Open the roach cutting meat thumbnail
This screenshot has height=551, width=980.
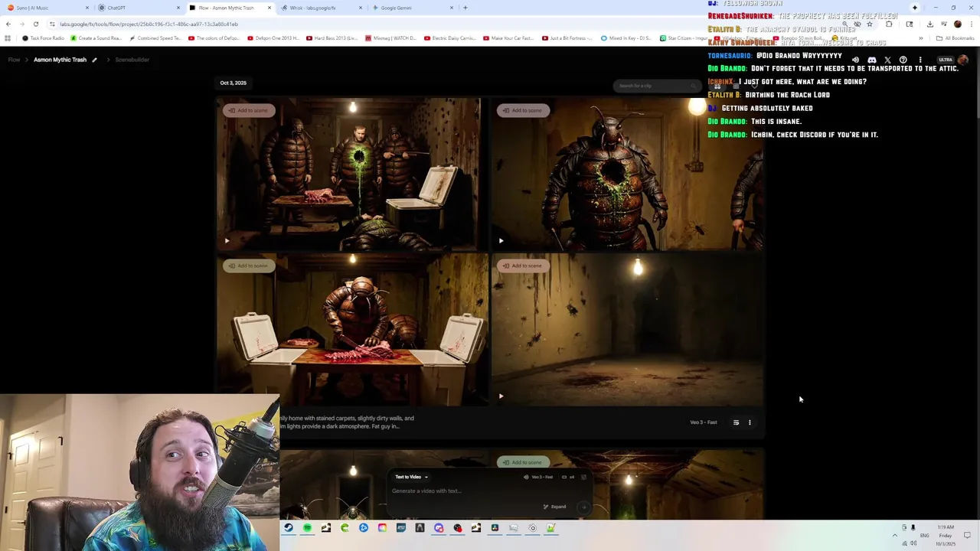pos(352,329)
